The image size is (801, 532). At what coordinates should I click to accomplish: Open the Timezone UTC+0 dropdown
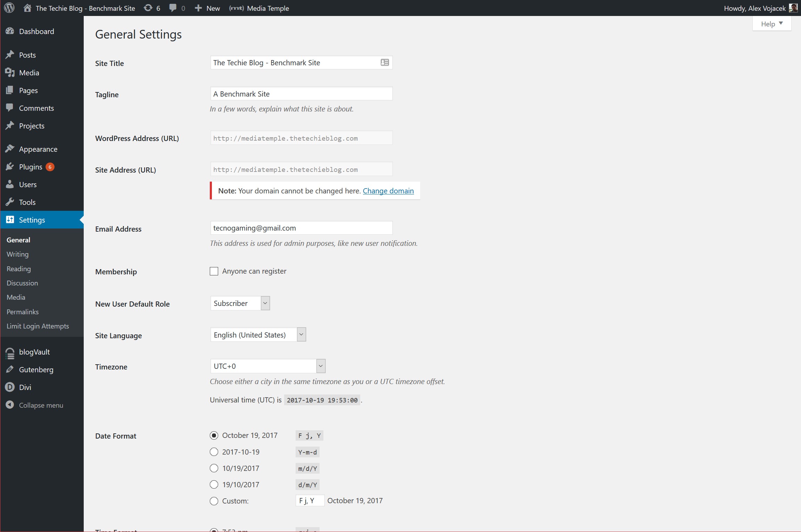click(268, 366)
